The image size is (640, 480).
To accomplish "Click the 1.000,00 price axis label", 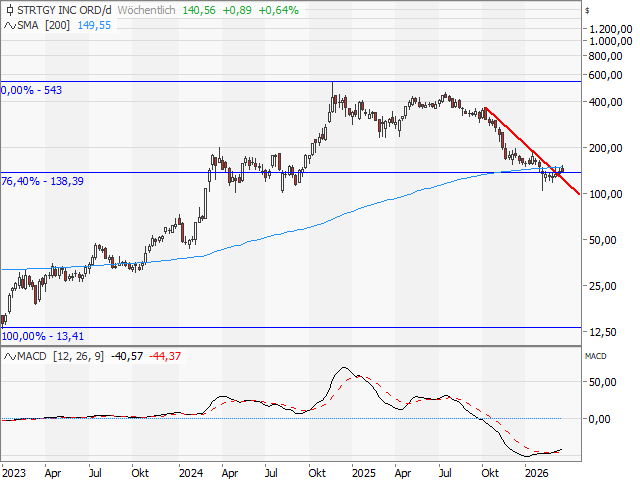I will coord(611,41).
